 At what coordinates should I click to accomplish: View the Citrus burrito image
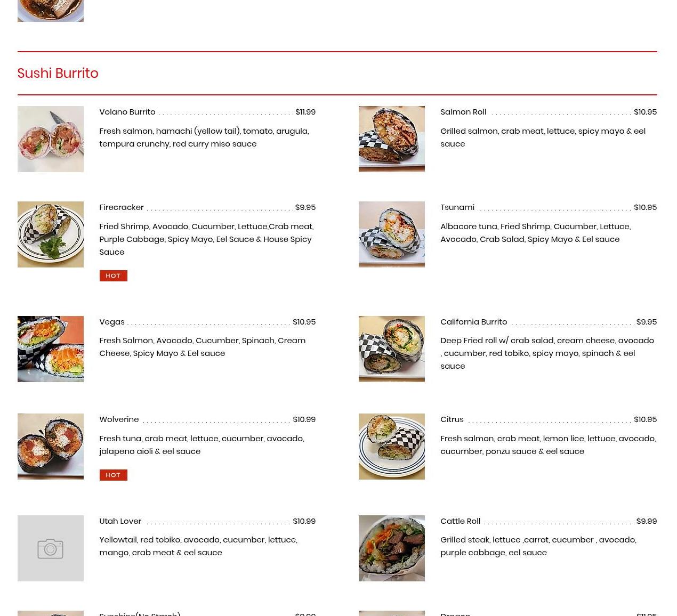point(392,447)
